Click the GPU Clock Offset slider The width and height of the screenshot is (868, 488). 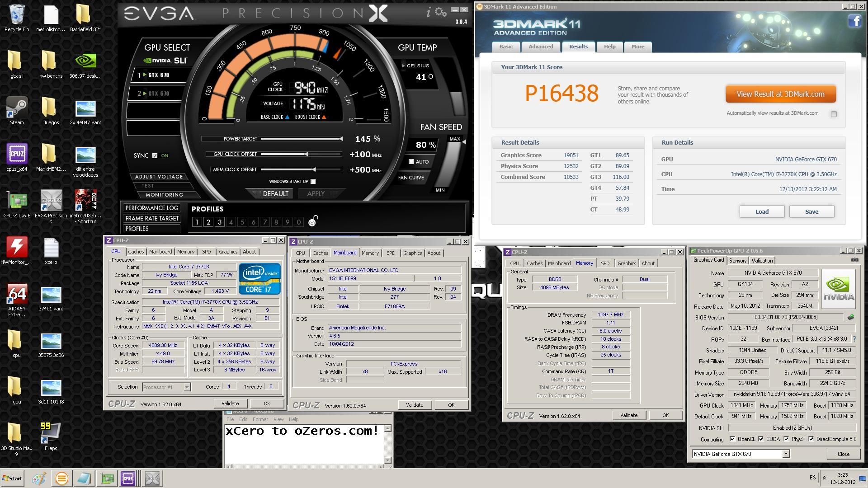tap(301, 154)
